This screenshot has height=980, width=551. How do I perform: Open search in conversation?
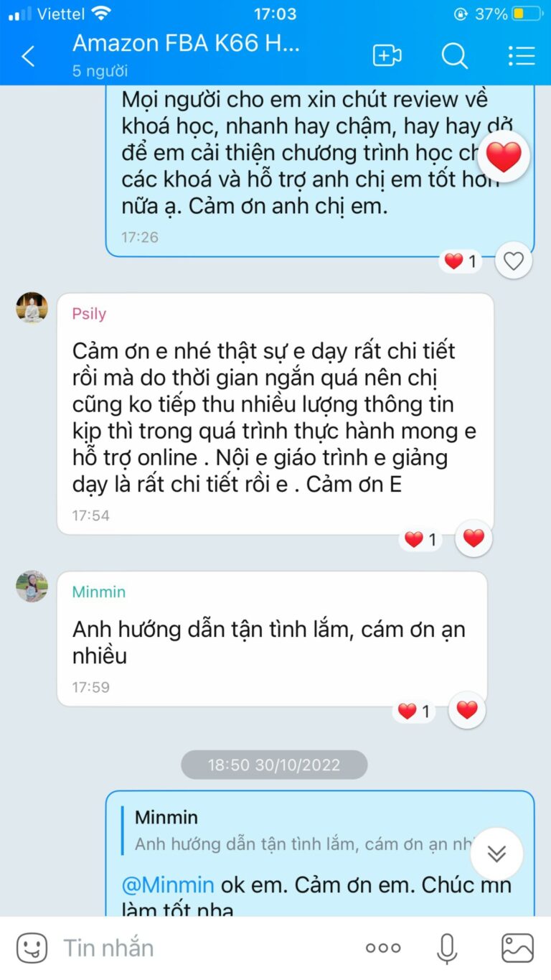454,56
